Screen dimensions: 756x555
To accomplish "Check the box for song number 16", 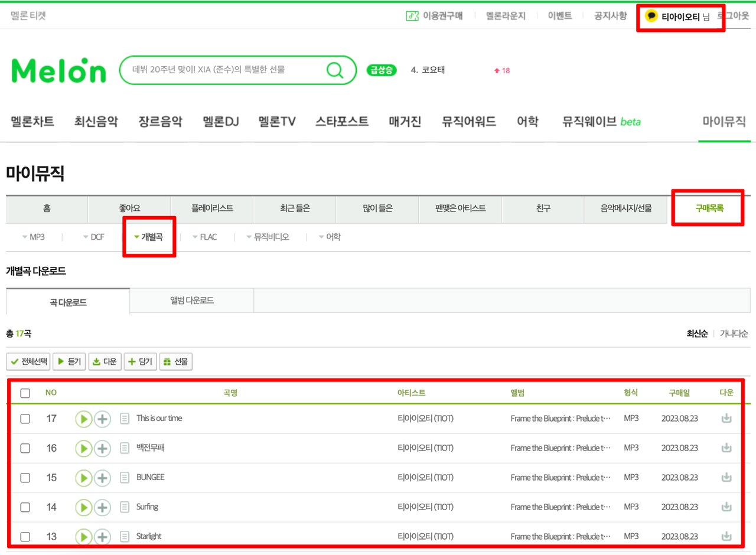I will 25,448.
